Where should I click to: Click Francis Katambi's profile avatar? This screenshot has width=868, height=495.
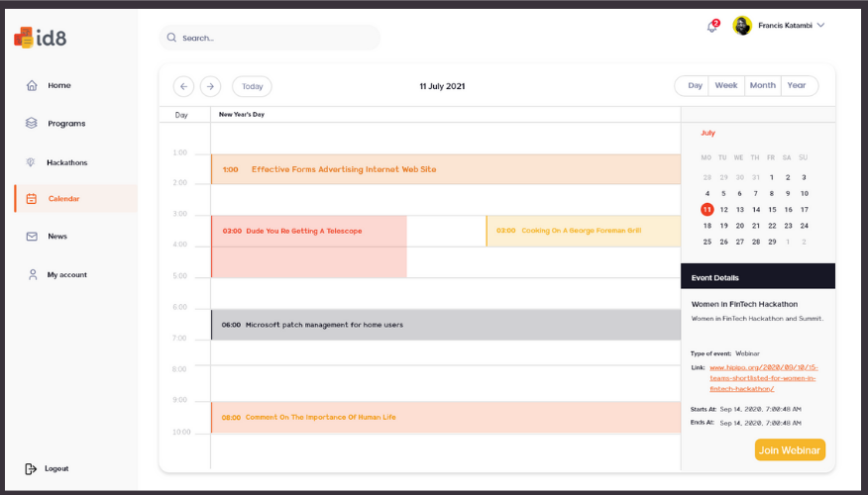pos(742,26)
